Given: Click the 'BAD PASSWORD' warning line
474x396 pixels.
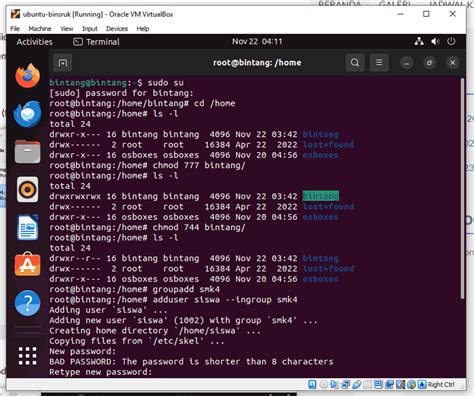Looking at the screenshot, I should 191,362.
